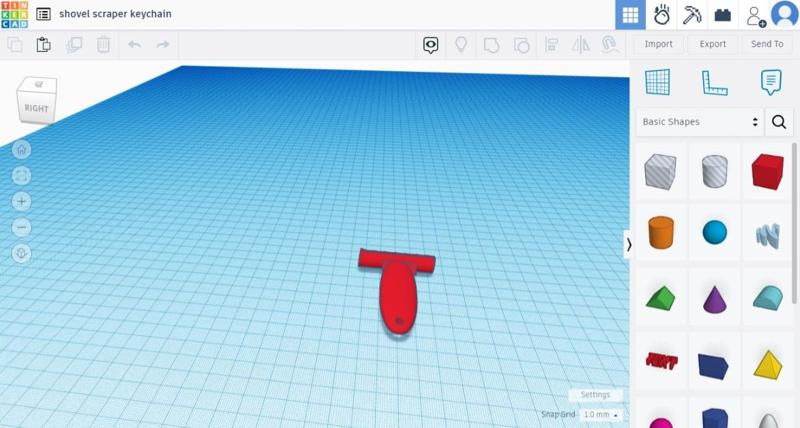Click the Send To button

767,44
